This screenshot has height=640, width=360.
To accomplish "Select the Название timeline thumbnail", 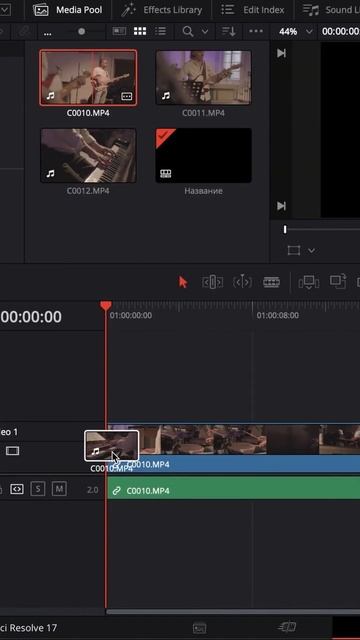I will (203, 156).
